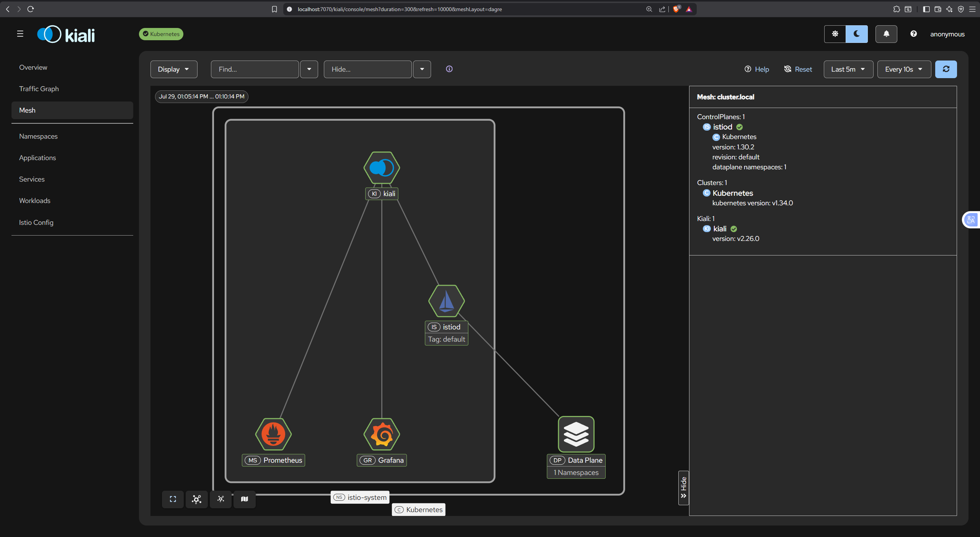Switch to dark theme
The height and width of the screenshot is (537, 980).
coord(857,34)
